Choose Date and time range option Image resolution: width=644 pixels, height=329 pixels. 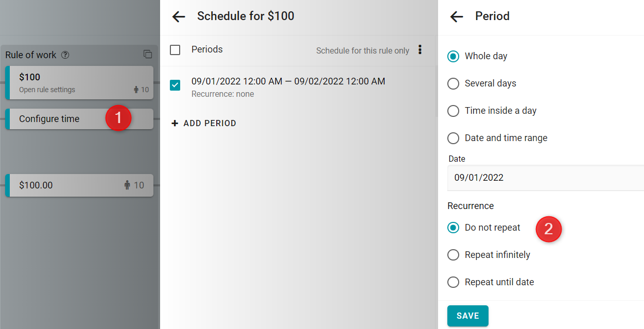[453, 138]
